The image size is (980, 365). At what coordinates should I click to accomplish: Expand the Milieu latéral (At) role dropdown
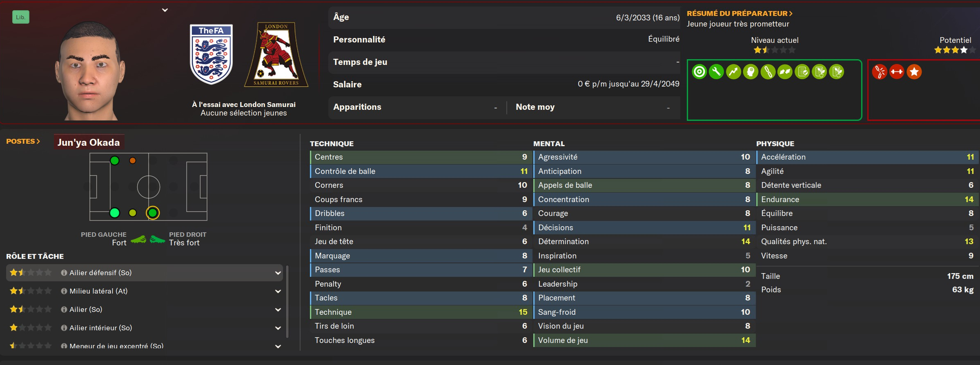click(278, 291)
